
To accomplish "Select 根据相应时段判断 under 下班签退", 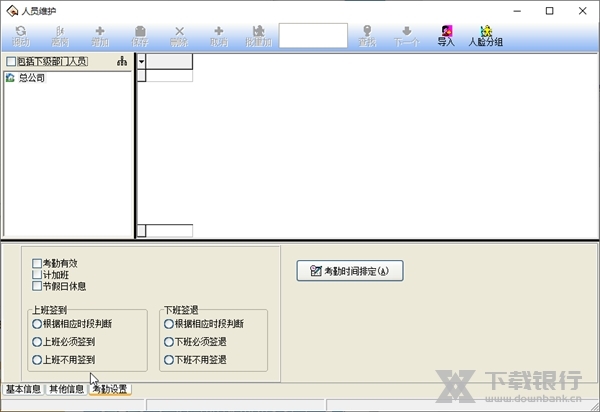I will pyautogui.click(x=169, y=324).
